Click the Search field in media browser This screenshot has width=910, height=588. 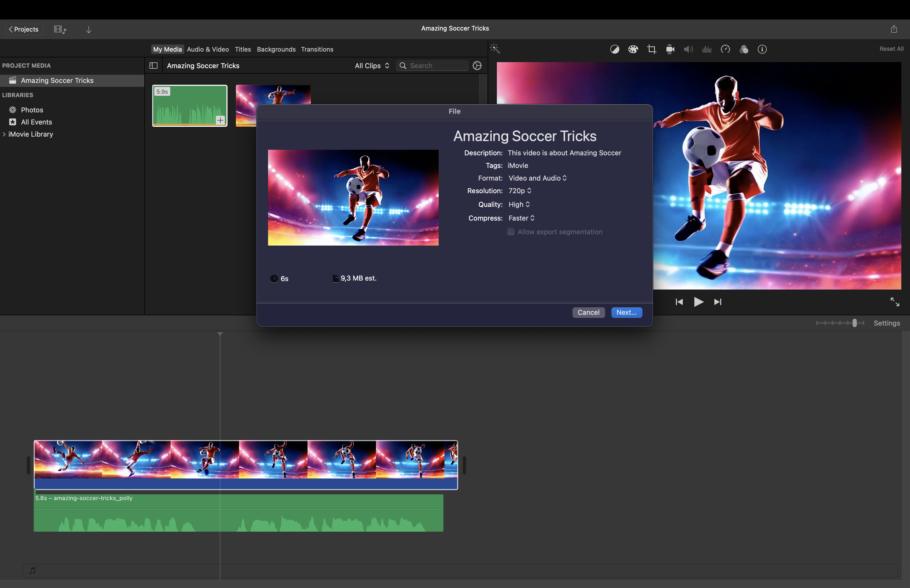click(x=432, y=66)
